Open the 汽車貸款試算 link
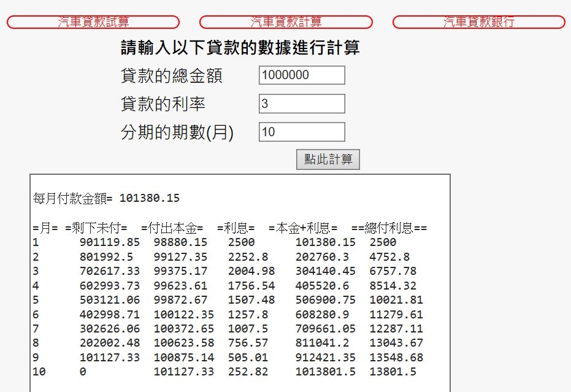The image size is (571, 392). pyautogui.click(x=93, y=22)
